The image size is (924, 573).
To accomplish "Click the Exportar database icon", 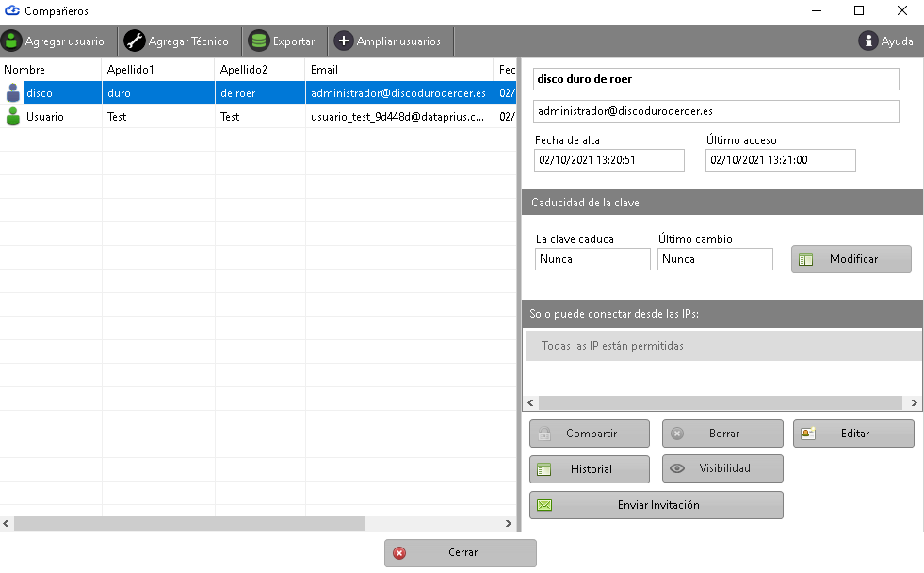I will tap(259, 41).
